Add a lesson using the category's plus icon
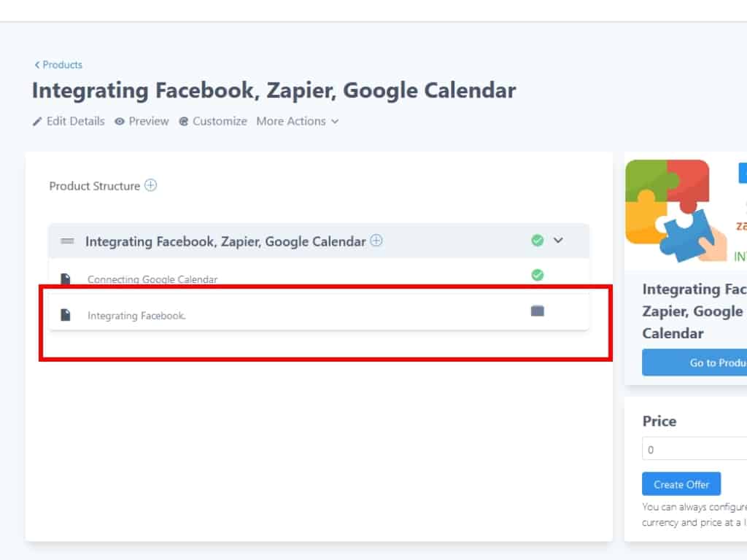The image size is (747, 560). tap(376, 240)
